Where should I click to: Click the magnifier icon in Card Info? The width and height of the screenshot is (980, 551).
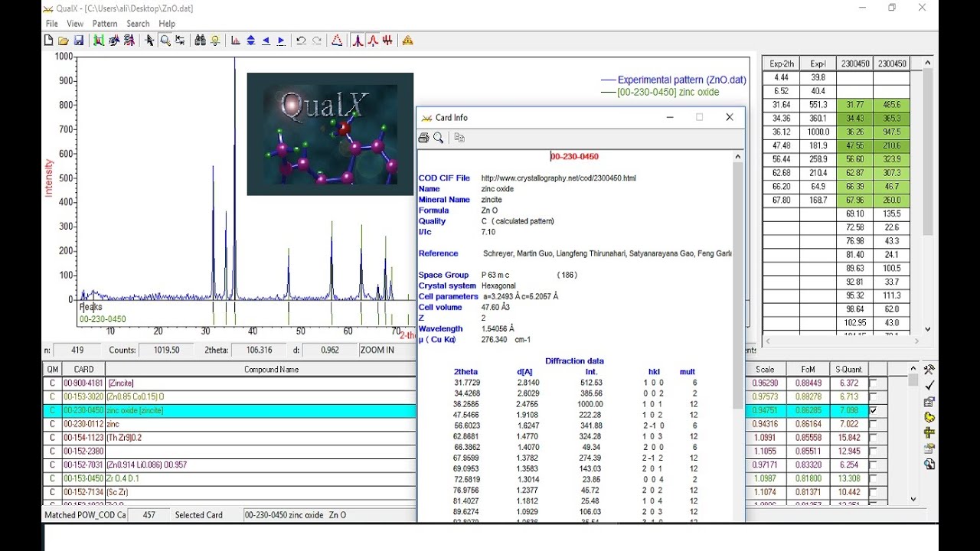(439, 138)
